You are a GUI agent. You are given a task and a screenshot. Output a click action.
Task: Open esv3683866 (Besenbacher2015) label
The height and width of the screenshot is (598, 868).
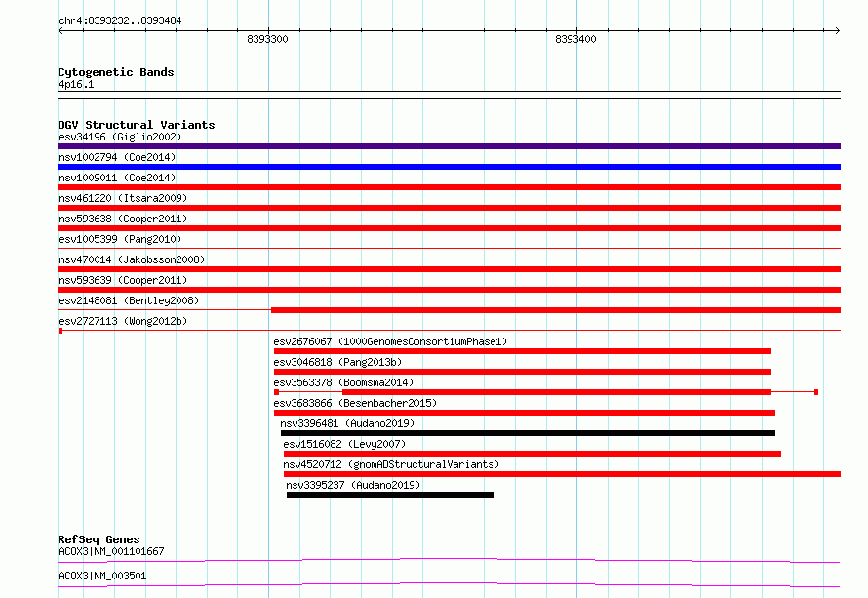coord(355,403)
